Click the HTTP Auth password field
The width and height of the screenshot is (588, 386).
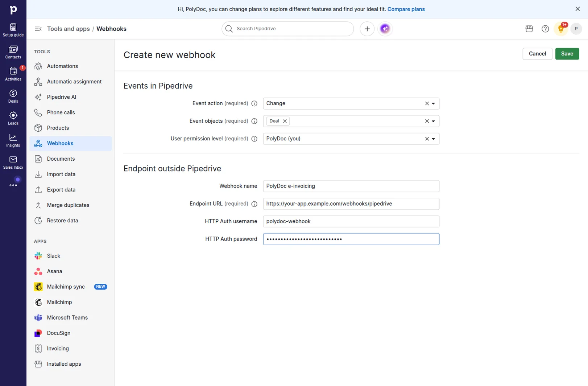[x=351, y=239]
